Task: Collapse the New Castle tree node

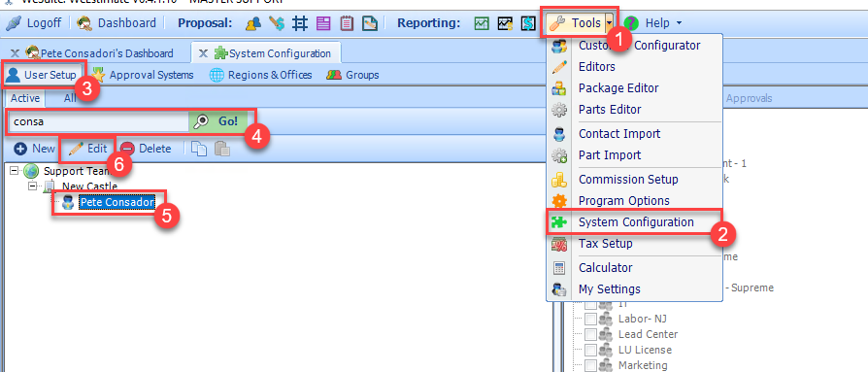Action: click(33, 186)
